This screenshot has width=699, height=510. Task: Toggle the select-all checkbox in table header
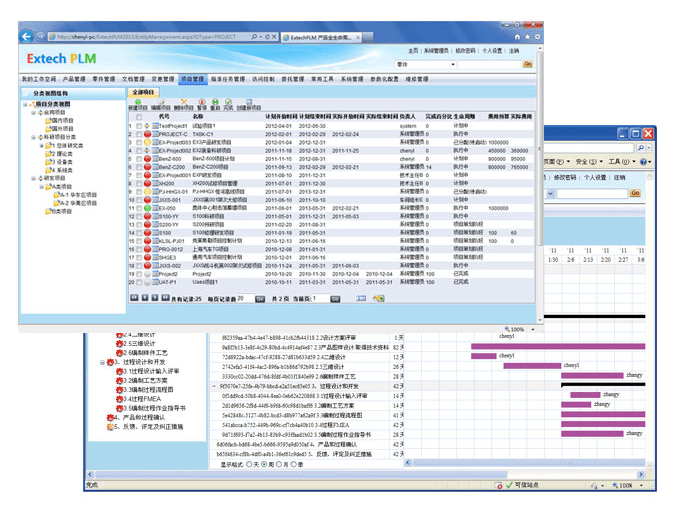pyautogui.click(x=139, y=117)
